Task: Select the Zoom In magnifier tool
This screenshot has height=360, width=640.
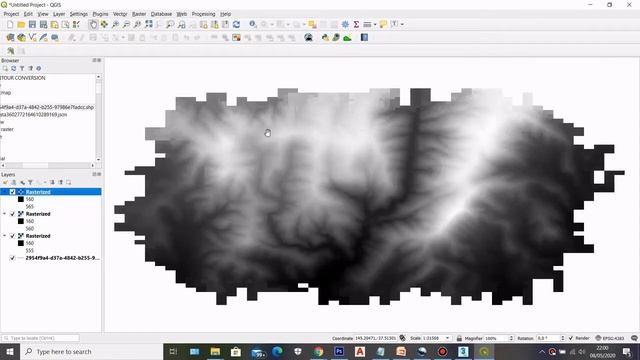Action: point(115,24)
